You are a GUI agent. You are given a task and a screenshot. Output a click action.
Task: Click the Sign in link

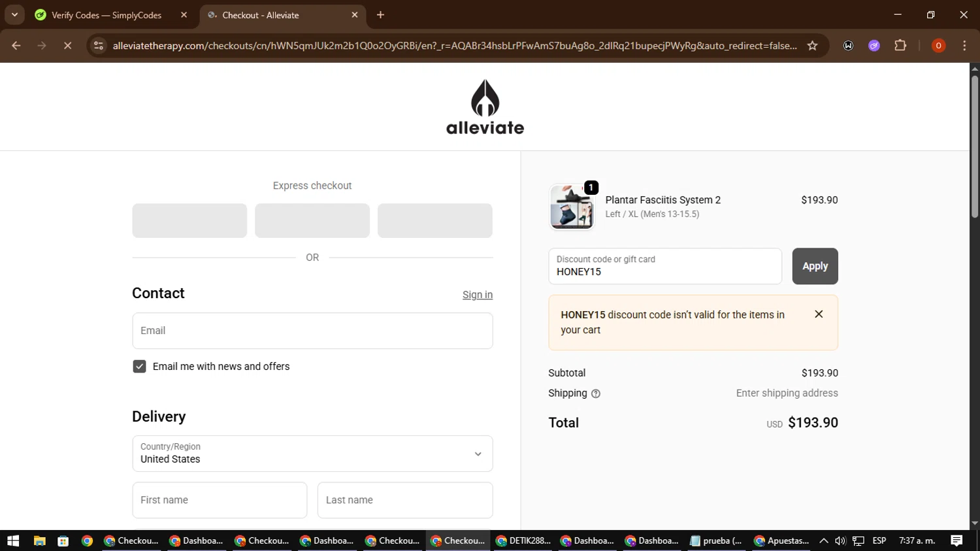(478, 295)
